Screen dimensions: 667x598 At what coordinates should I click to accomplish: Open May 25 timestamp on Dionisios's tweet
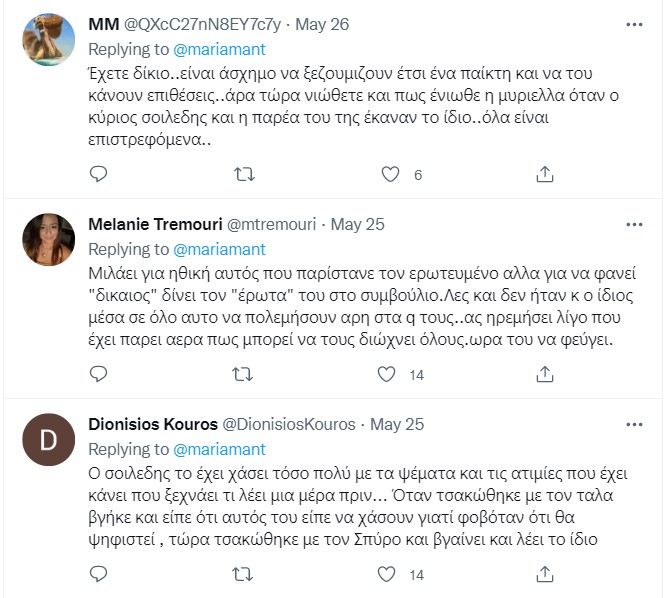393,425
